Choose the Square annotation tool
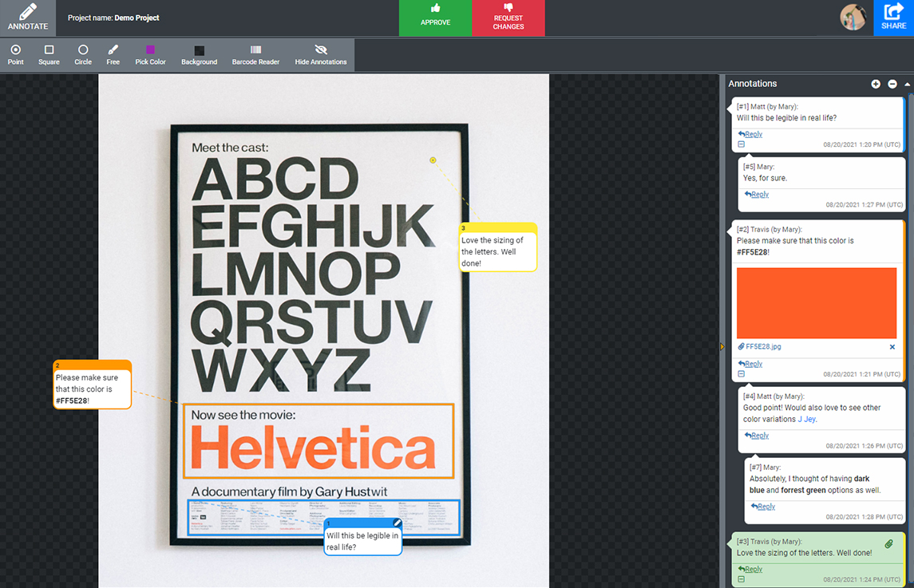The image size is (914, 588). click(49, 55)
